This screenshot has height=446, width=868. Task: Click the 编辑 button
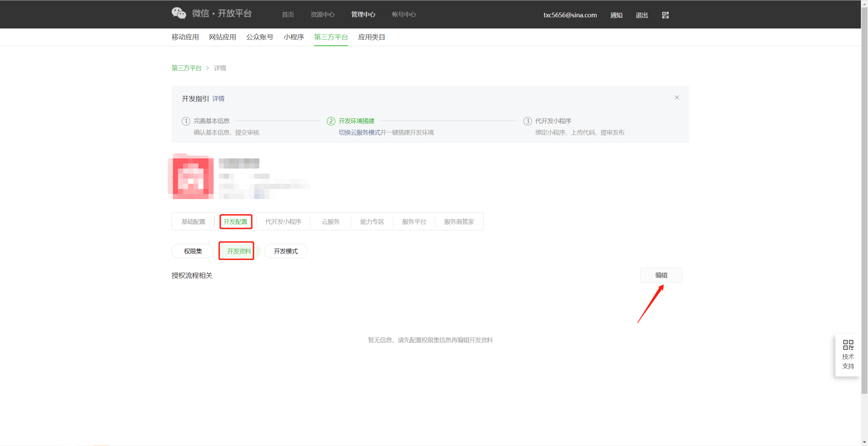[x=661, y=275]
